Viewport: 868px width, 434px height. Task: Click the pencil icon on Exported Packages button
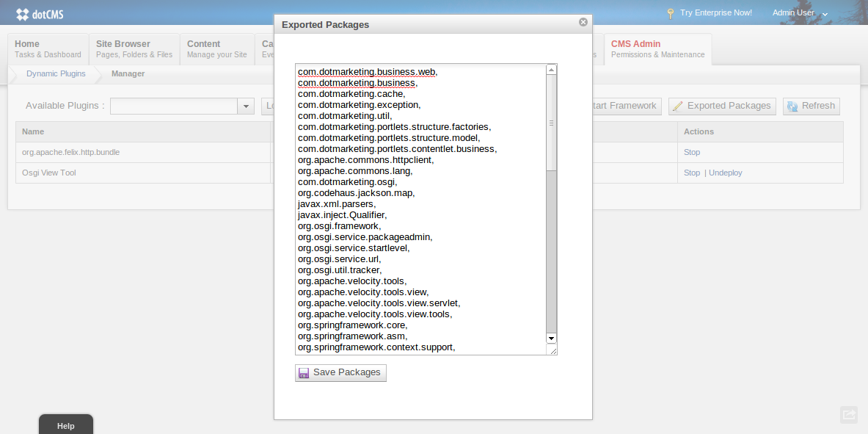(677, 106)
